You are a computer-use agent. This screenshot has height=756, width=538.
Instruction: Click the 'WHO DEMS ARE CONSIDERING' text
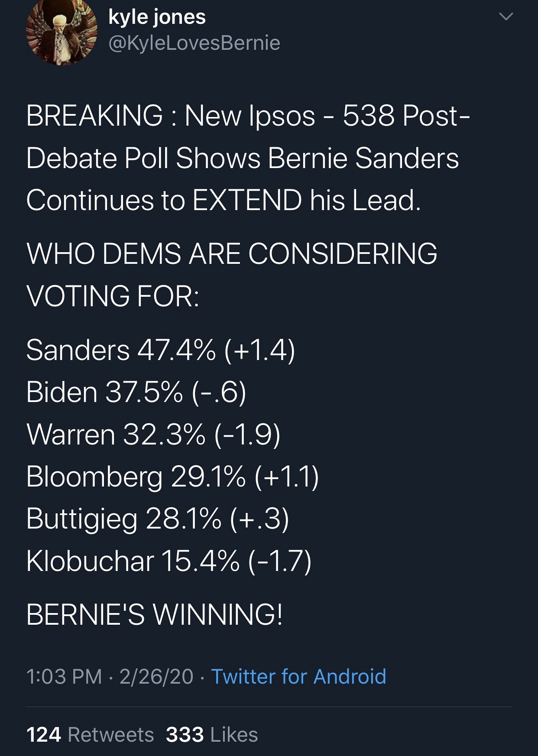coord(232,253)
